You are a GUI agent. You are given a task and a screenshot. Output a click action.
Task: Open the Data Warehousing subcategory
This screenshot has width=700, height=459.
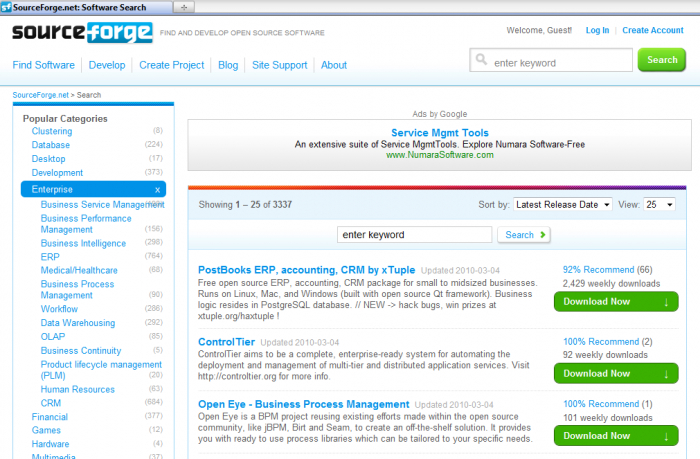coord(78,323)
